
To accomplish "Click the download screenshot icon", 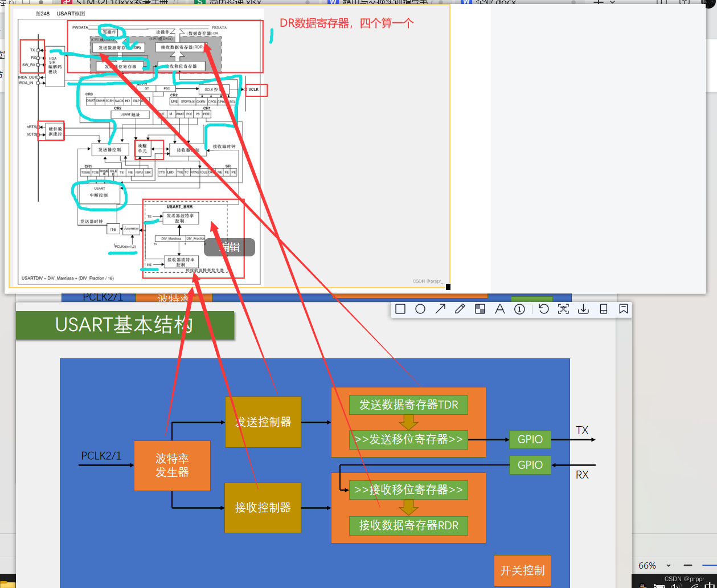I will (x=583, y=308).
